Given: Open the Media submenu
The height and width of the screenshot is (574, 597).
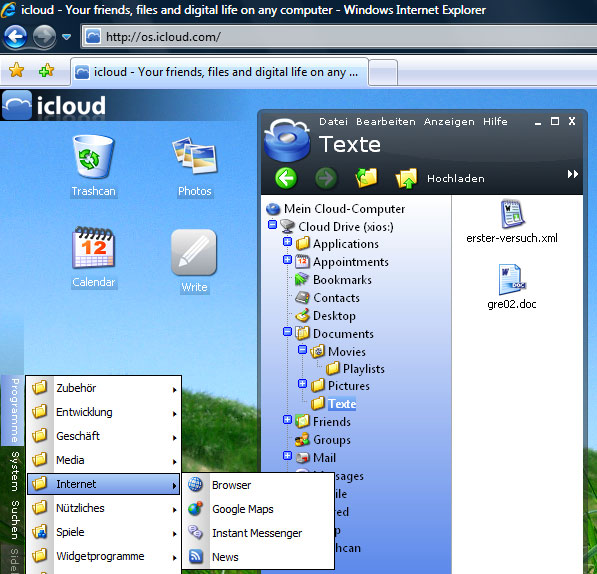Looking at the screenshot, I should point(104,460).
